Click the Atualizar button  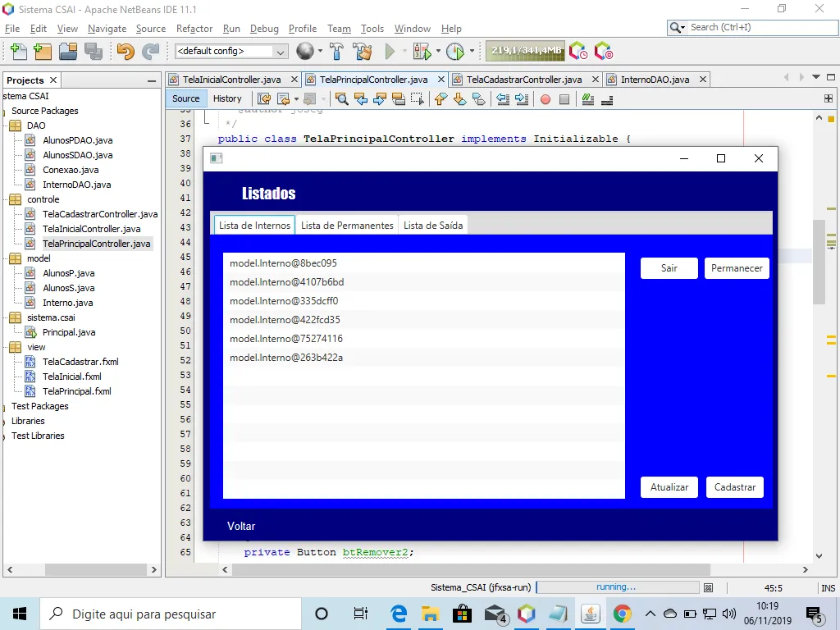(x=669, y=487)
